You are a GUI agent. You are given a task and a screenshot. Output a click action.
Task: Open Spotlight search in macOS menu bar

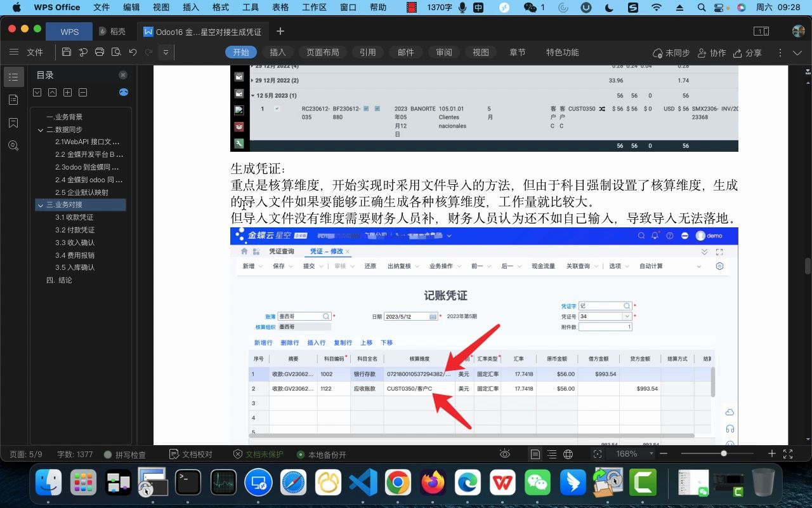pos(701,8)
